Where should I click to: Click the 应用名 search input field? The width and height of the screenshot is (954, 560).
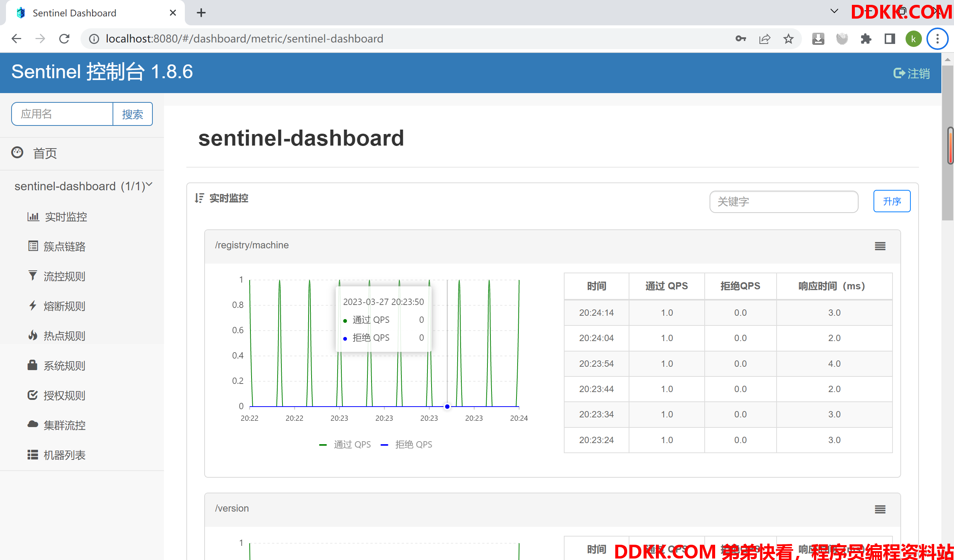pos(62,114)
